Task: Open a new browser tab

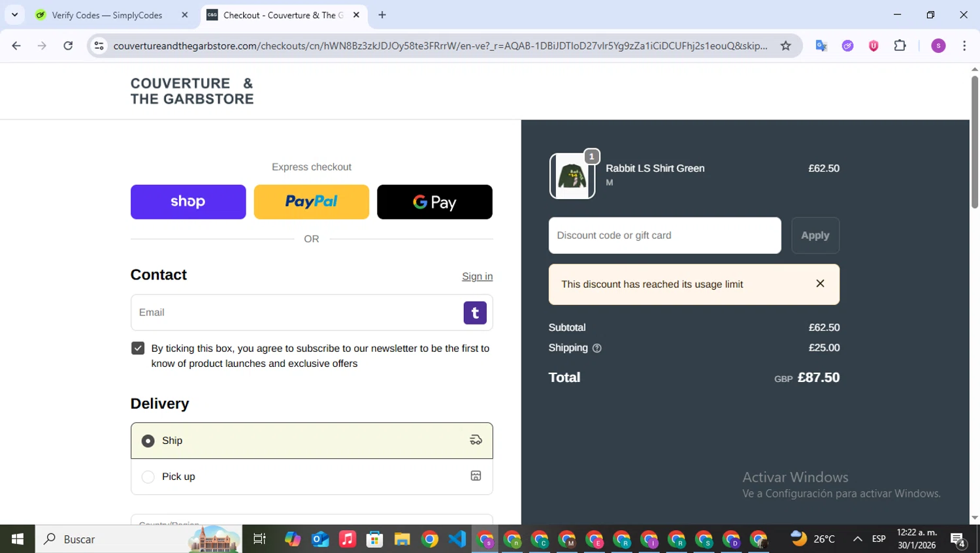Action: pos(382,15)
